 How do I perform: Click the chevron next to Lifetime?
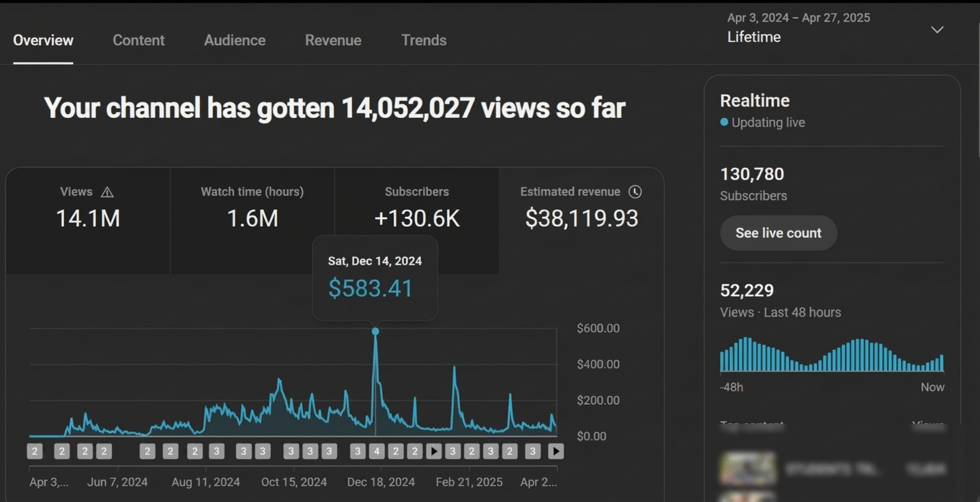tap(938, 29)
